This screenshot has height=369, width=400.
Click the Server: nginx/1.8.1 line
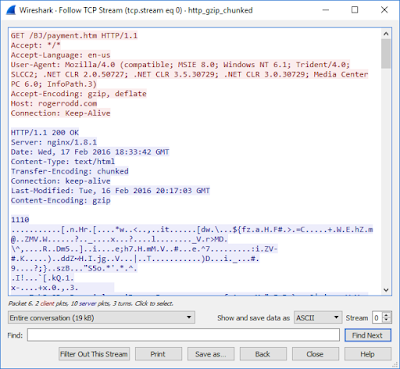[x=54, y=142]
